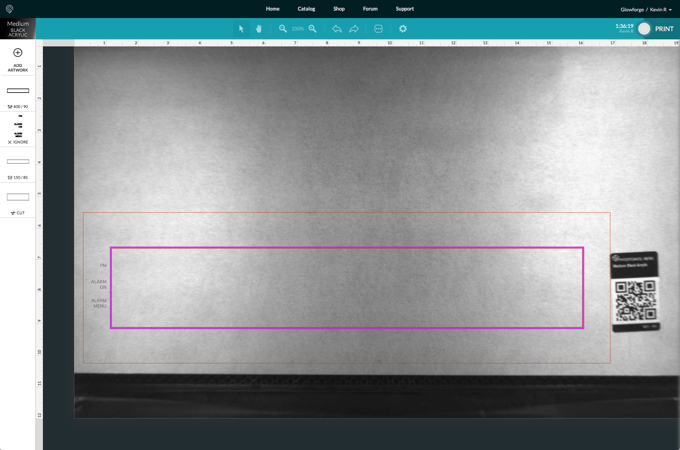Click the Cut operation label
The width and height of the screenshot is (680, 450).
pos(18,213)
